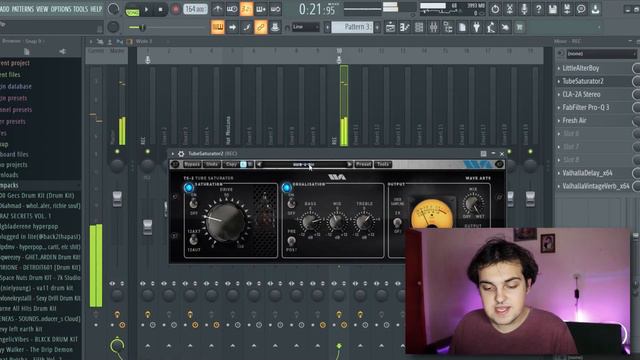
Task: Click the red Record button
Action: point(176,9)
